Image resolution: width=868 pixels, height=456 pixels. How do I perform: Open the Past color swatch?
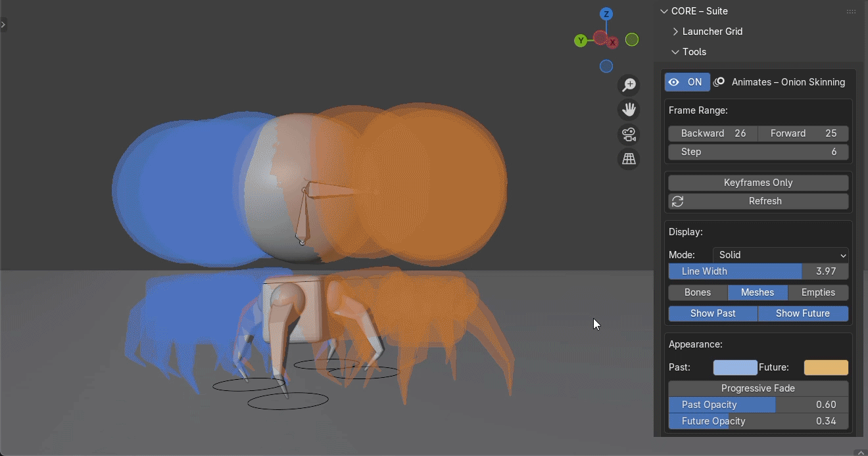735,367
